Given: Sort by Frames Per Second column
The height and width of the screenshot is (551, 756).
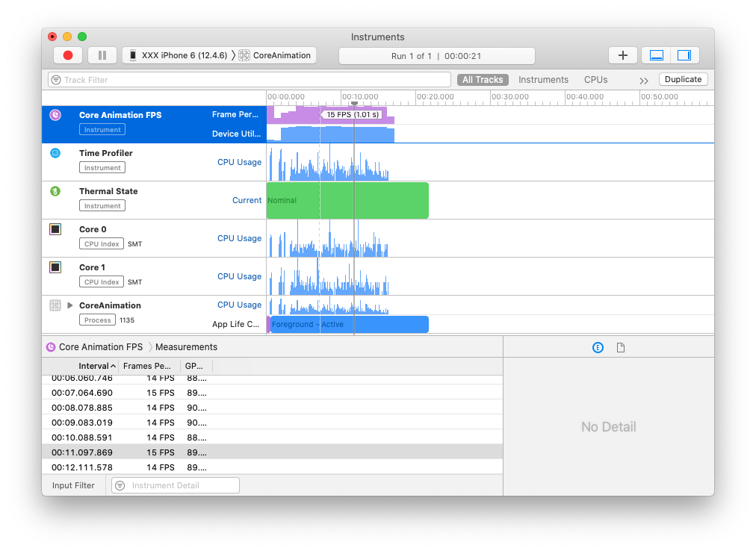Looking at the screenshot, I should (x=149, y=366).
